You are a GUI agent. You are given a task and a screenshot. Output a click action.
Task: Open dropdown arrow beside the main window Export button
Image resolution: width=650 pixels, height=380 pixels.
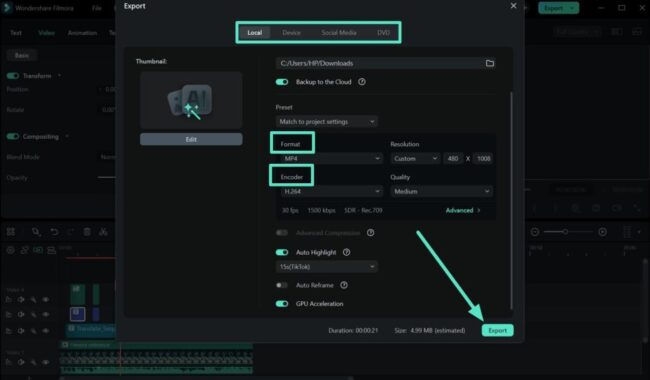572,8
